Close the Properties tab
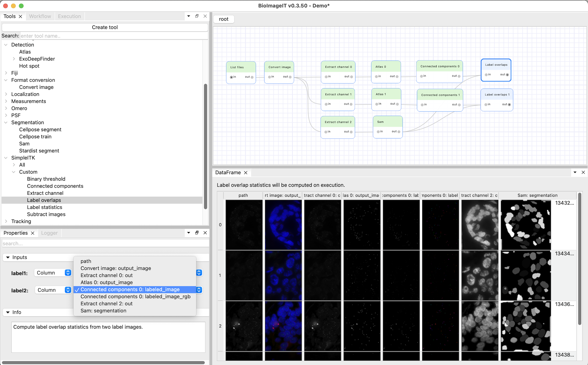 [33, 233]
